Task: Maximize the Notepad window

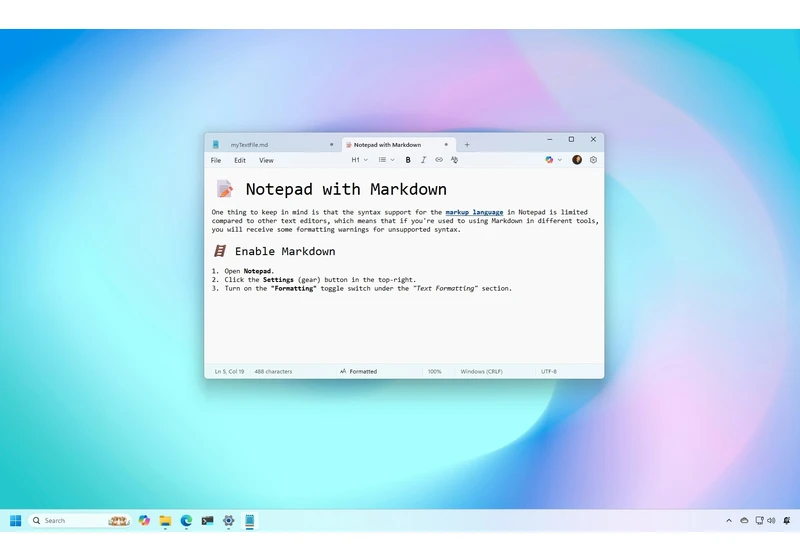Action: [x=571, y=139]
